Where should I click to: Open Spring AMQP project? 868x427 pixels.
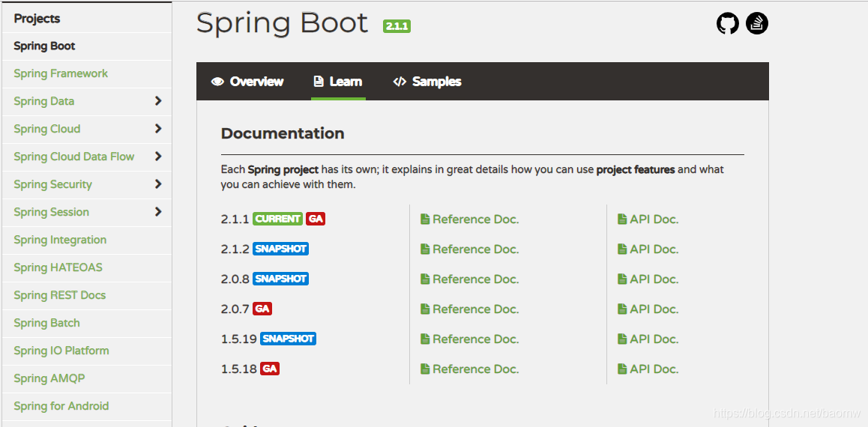pos(49,378)
